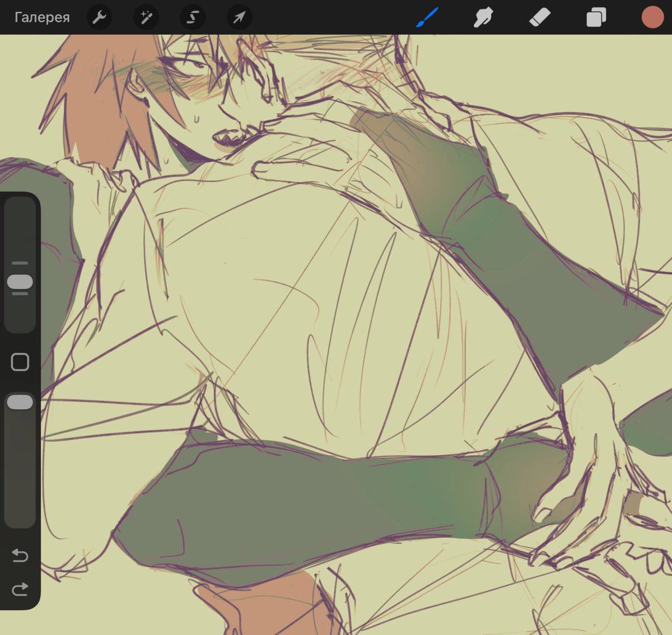Select the Eraser tool
Image resolution: width=672 pixels, height=635 pixels.
pyautogui.click(x=540, y=17)
